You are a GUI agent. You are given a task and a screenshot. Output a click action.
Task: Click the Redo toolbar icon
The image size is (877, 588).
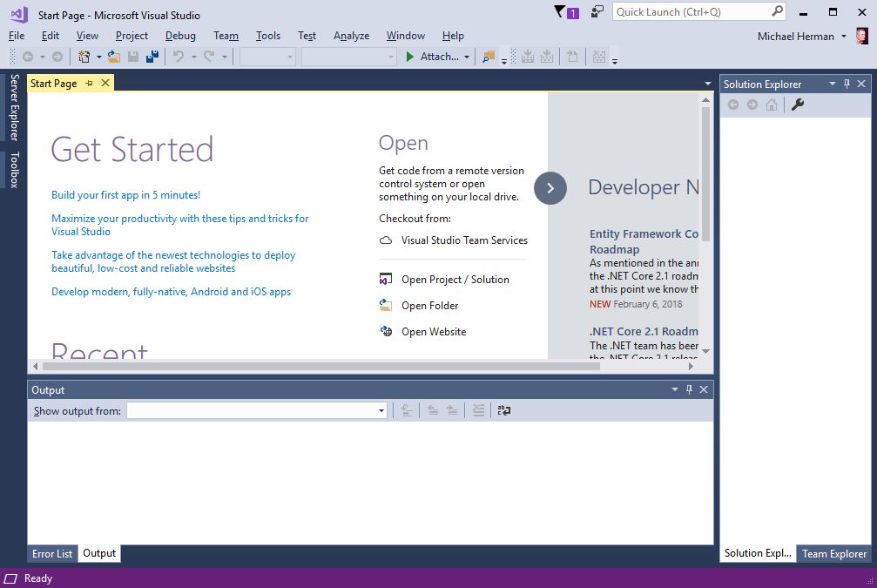tap(209, 57)
